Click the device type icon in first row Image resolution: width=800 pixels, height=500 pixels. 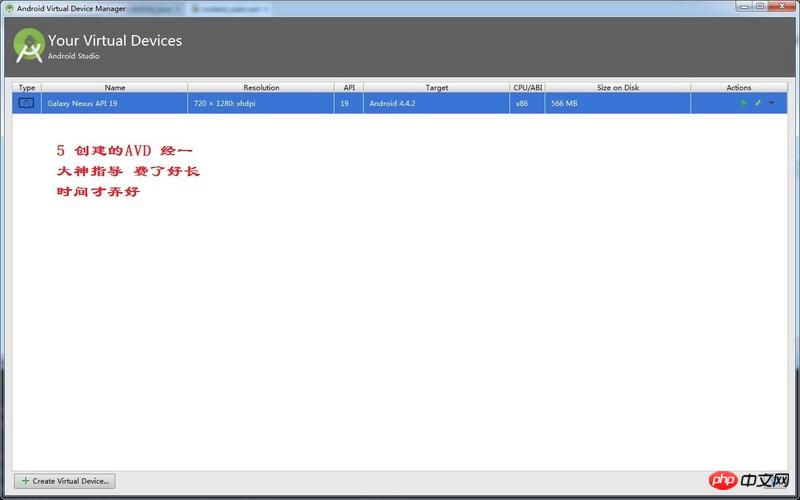(27, 103)
